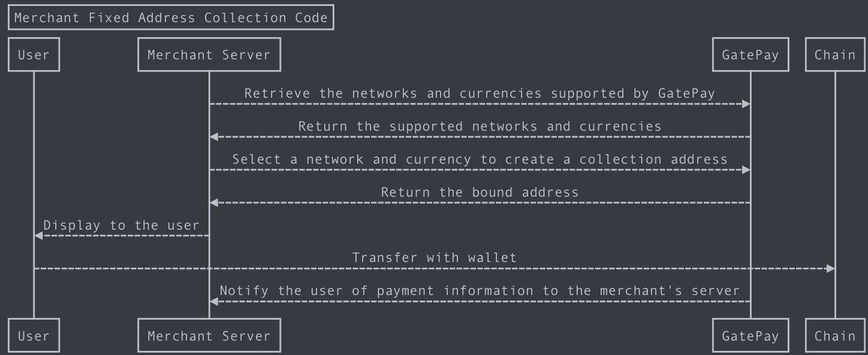
Task: Select the top Merchant Server participant box
Action: 209,55
